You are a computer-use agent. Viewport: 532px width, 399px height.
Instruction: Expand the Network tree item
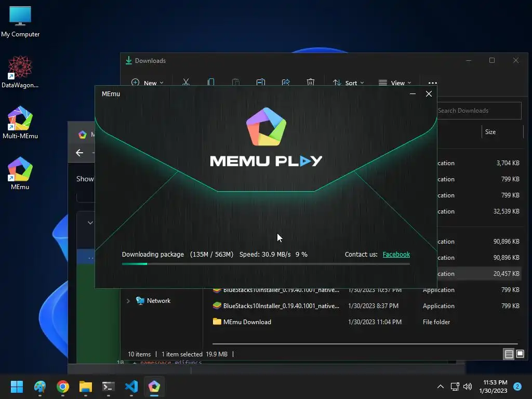[128, 301]
